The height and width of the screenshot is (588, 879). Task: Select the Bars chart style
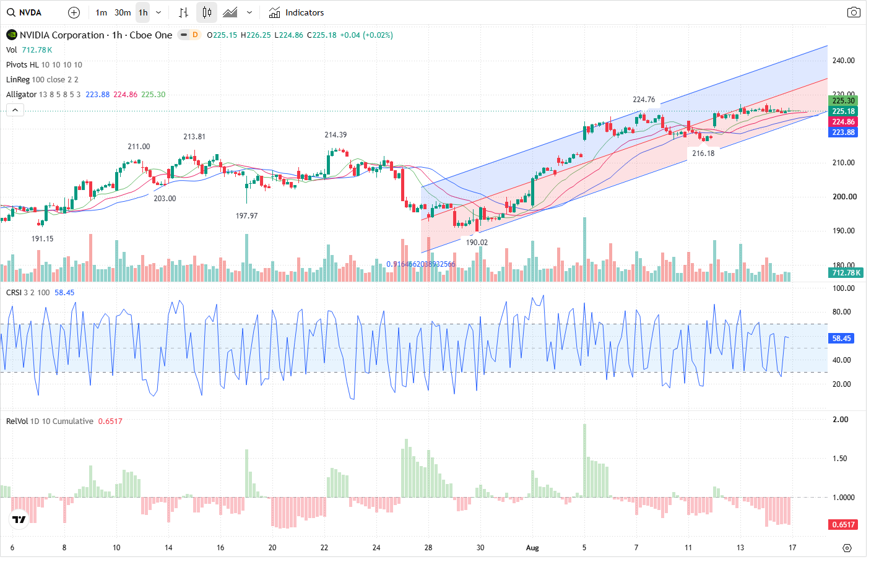183,12
